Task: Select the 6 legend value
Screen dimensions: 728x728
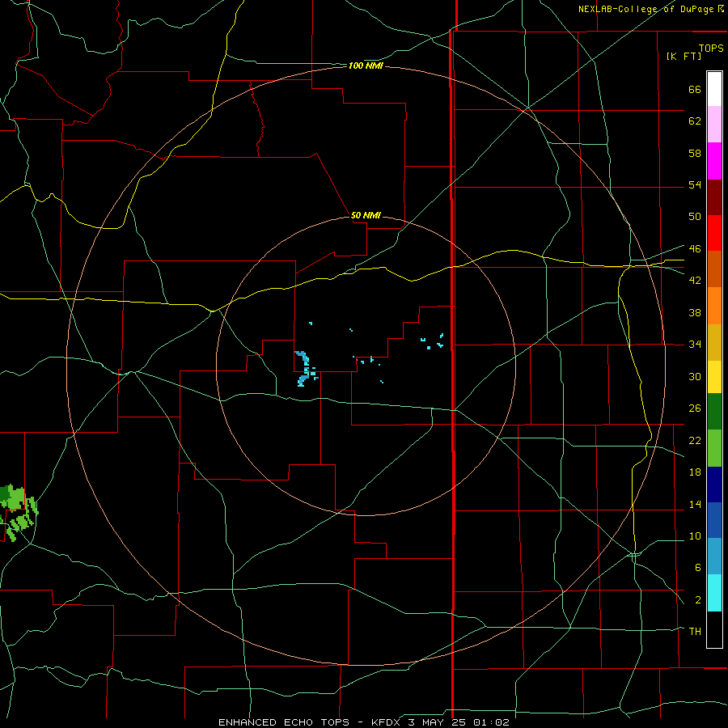Action: 697,568
